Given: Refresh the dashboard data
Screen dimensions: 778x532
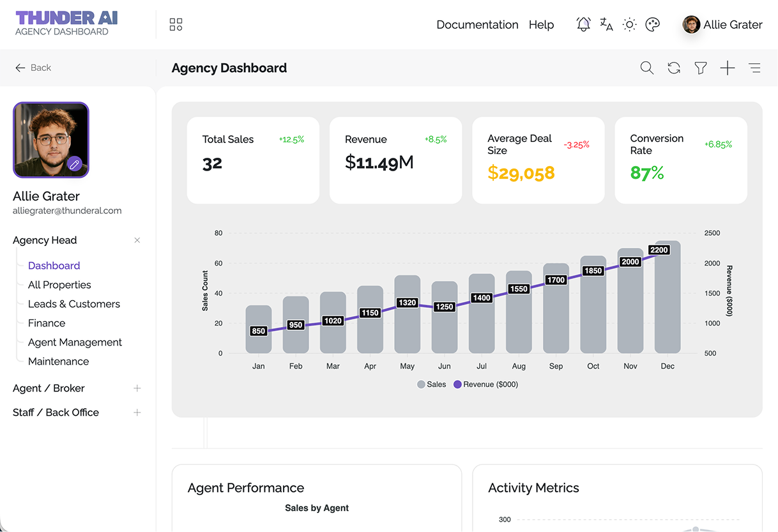Looking at the screenshot, I should pos(673,68).
